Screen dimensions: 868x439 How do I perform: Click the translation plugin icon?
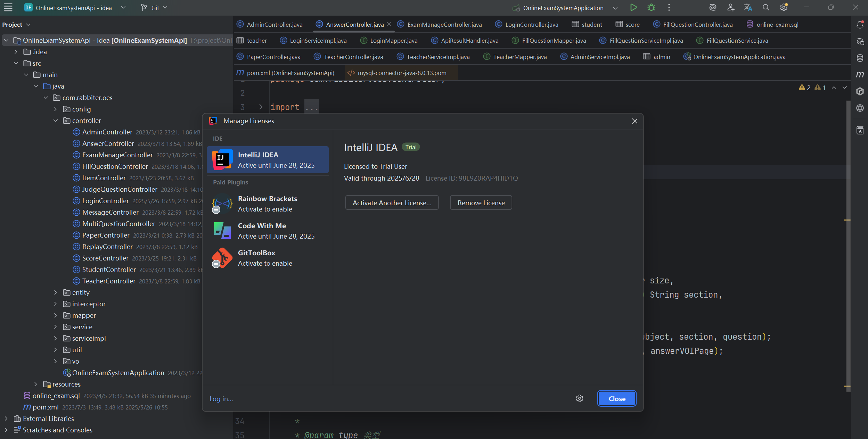tap(748, 7)
